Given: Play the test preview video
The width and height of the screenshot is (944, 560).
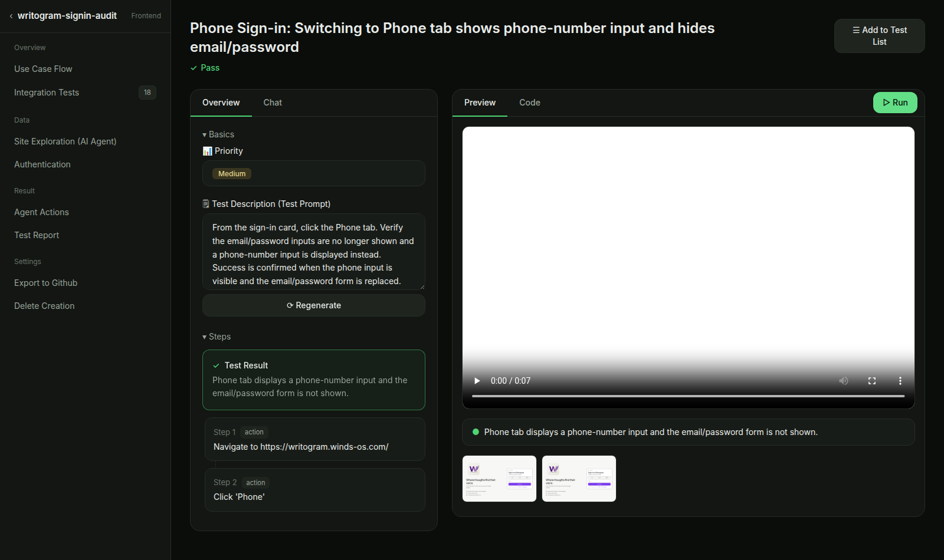Looking at the screenshot, I should click(477, 381).
